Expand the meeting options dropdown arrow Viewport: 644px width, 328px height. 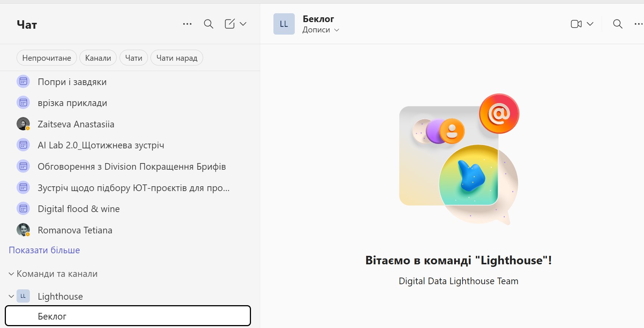point(590,24)
